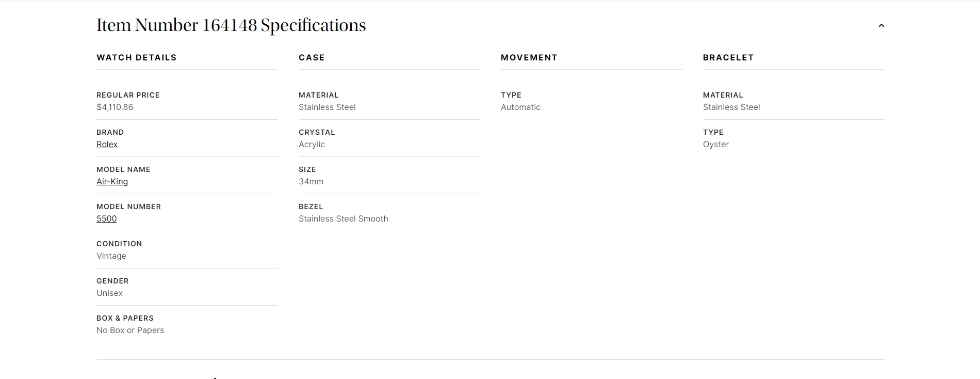Image resolution: width=980 pixels, height=379 pixels.
Task: Click the Stainless Steel value under Bracelet material
Action: 731,107
